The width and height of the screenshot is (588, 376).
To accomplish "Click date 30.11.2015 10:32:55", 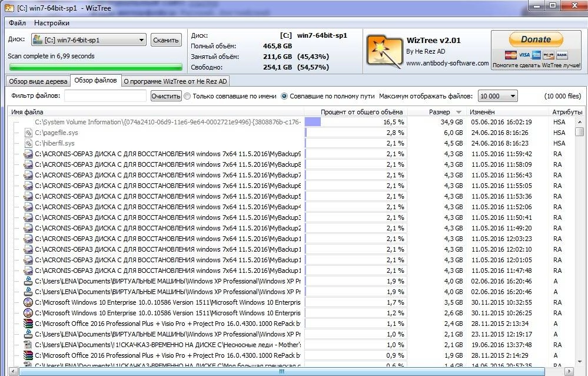I will pos(501,302).
